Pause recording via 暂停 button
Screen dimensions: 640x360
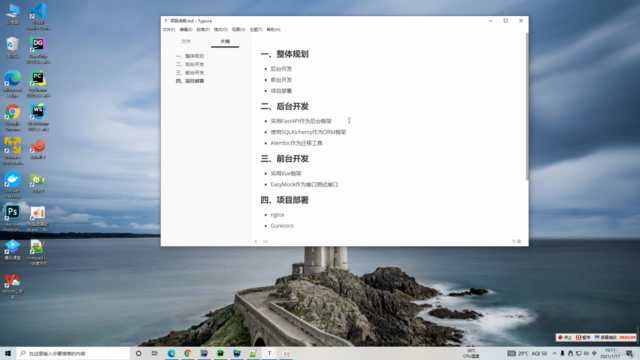coord(583,338)
